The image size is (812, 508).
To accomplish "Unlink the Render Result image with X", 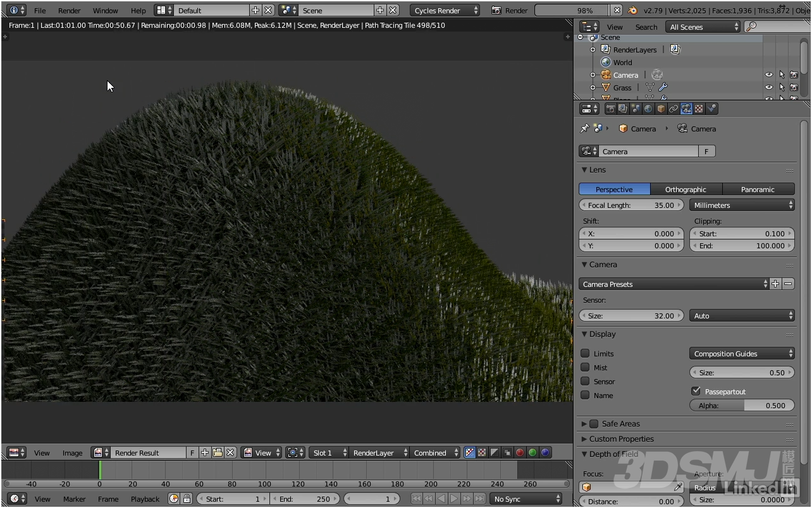I will tap(231, 452).
